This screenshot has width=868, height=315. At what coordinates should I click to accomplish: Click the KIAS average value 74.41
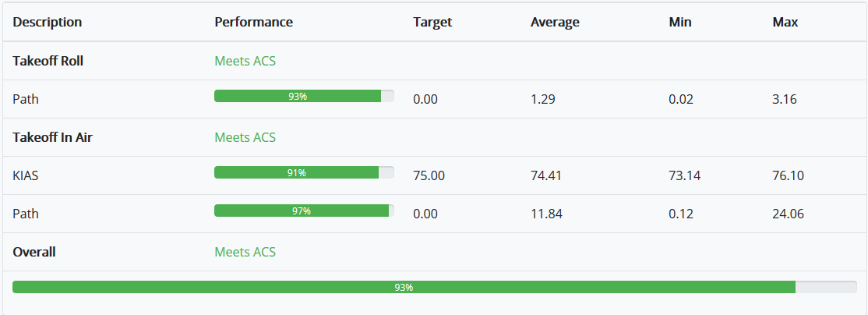tap(546, 175)
